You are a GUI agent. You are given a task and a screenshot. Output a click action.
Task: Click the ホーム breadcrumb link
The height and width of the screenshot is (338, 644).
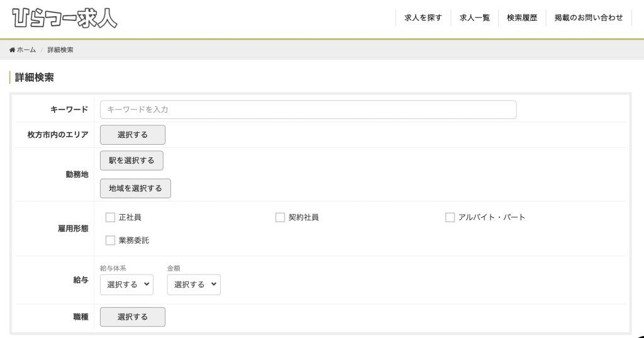pyautogui.click(x=26, y=50)
